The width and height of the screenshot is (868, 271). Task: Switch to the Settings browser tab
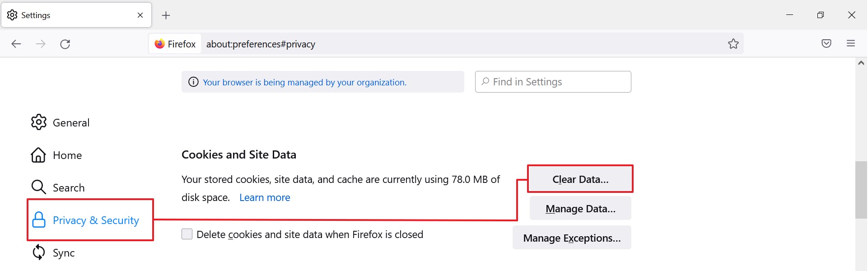click(72, 15)
